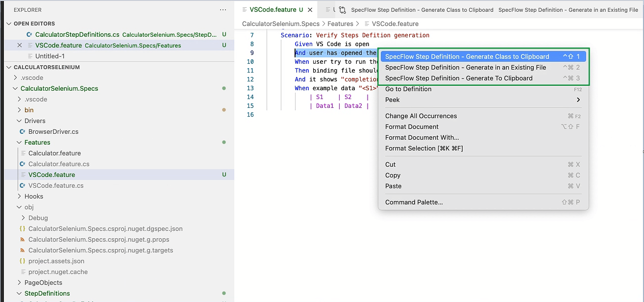This screenshot has height=302, width=644.
Task: Expand the Hooks folder
Action: [x=19, y=196]
